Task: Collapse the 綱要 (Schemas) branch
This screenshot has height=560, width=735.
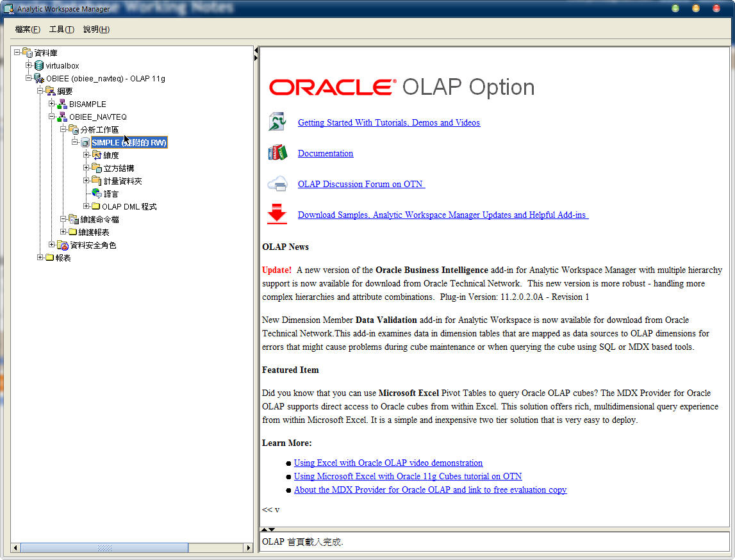Action: click(40, 90)
